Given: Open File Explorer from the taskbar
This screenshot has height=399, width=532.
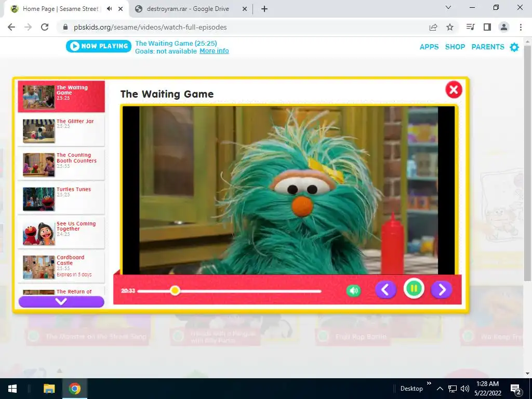Looking at the screenshot, I should coord(49,389).
